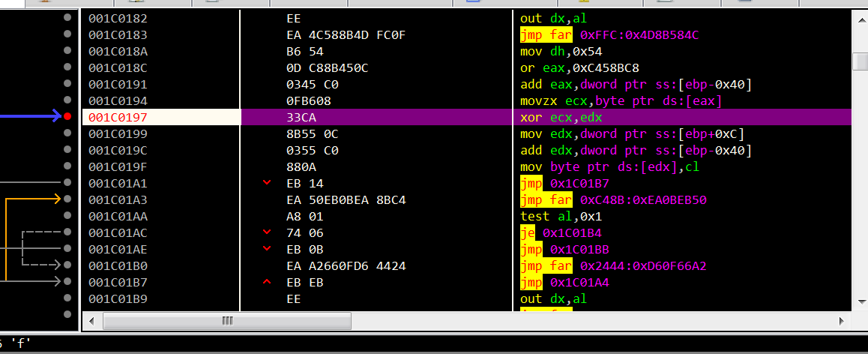Screen dimensions: 868x354
Task: Select instruction jmp 0x1C01BB
Action: point(564,249)
